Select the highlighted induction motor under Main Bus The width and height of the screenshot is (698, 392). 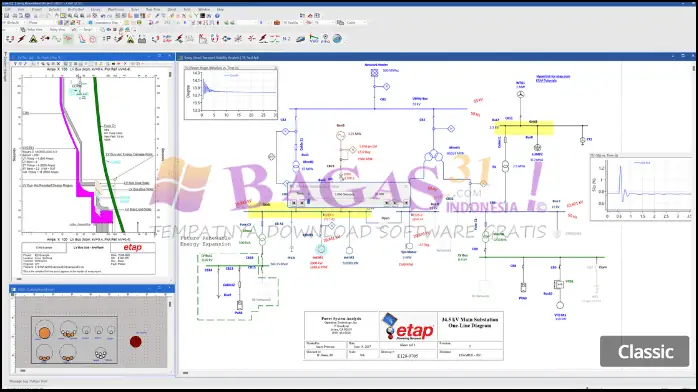pyautogui.click(x=321, y=250)
